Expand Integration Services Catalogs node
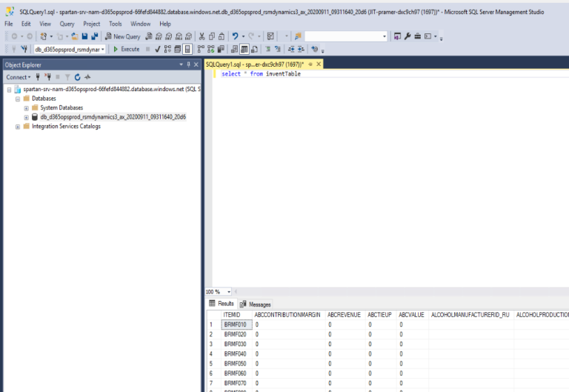 pyautogui.click(x=18, y=126)
